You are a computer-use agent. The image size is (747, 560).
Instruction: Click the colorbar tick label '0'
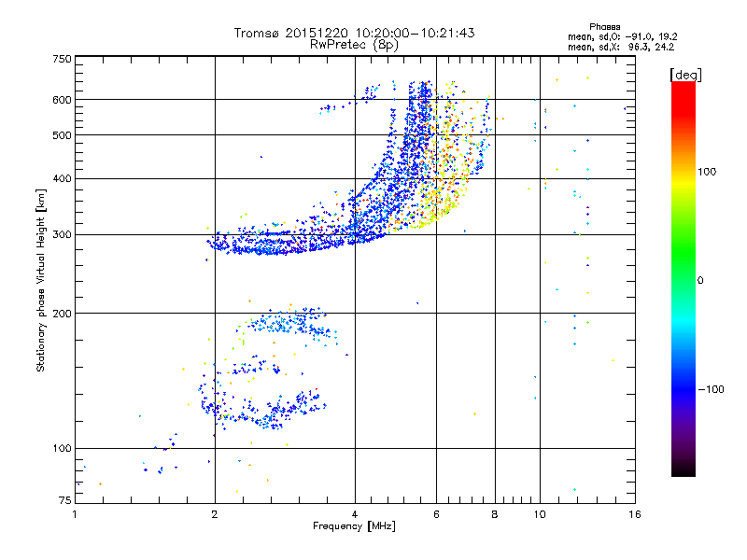pyautogui.click(x=700, y=281)
